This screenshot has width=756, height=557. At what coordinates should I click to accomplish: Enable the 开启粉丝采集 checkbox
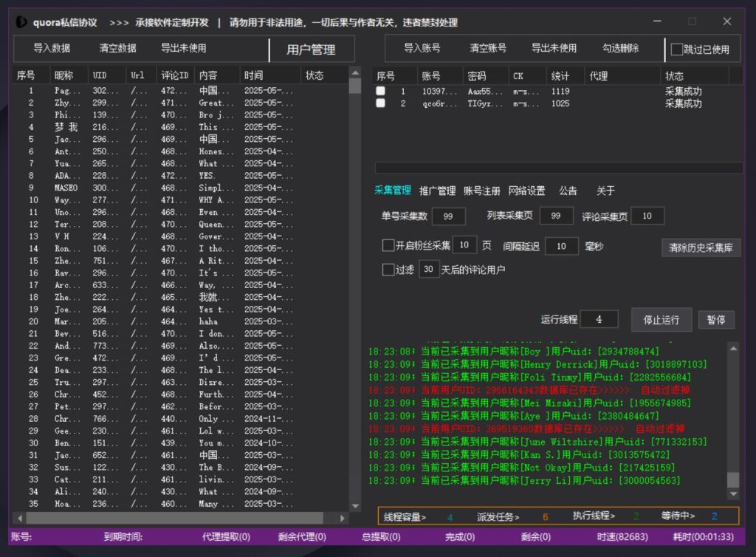pyautogui.click(x=388, y=246)
